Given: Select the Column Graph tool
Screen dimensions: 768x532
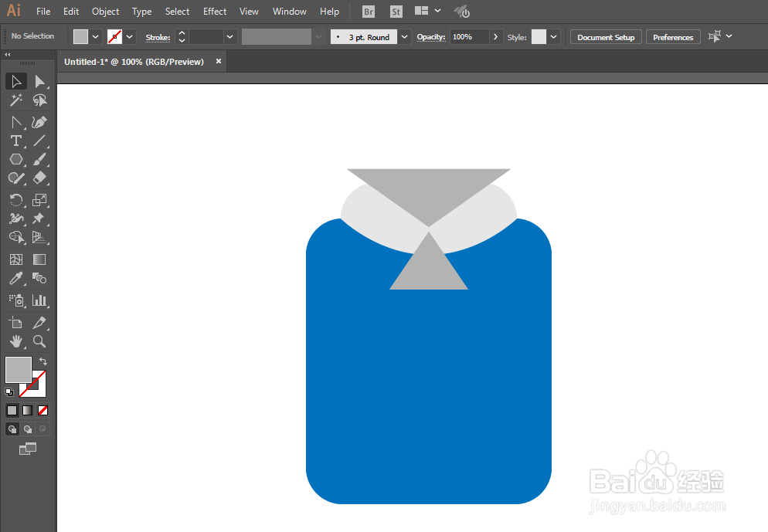Looking at the screenshot, I should tap(39, 300).
